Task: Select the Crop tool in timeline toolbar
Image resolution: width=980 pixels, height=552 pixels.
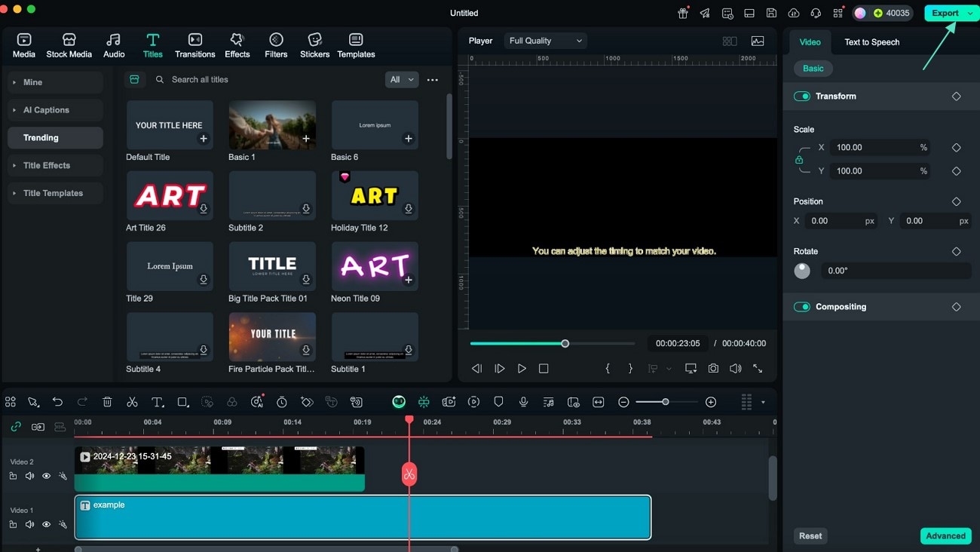Action: click(182, 403)
